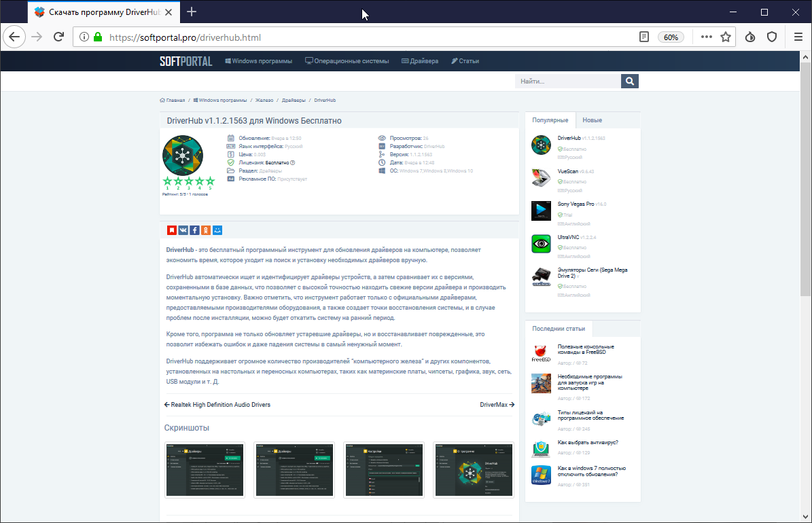Click the shield extension icon in toolbar

[772, 37]
